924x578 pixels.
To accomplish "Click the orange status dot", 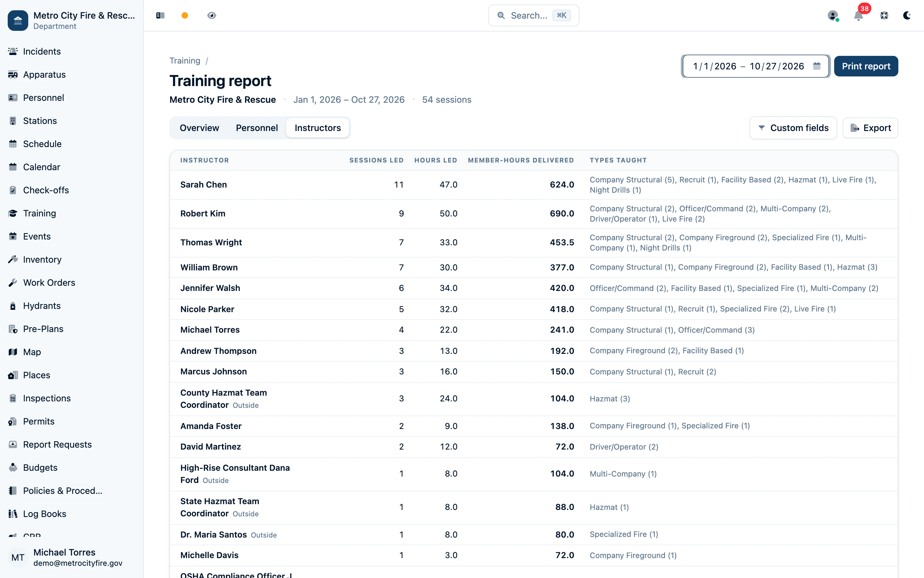I will point(185,15).
